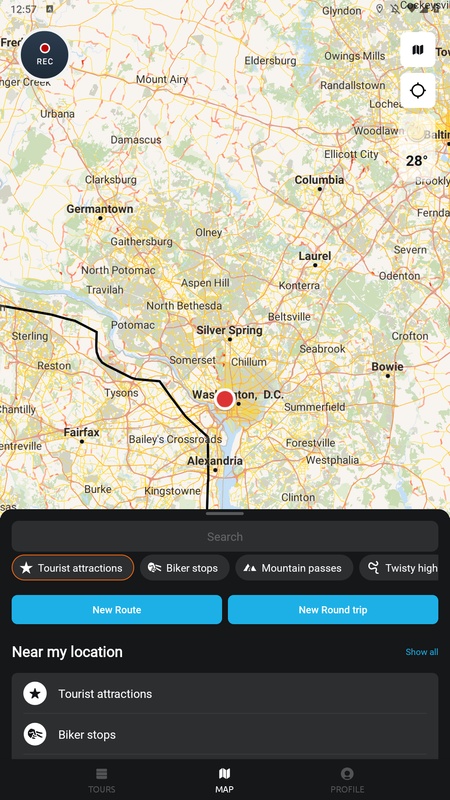The height and width of the screenshot is (800, 450).
Task: Center map with the locate crosshair icon
Action: [417, 91]
